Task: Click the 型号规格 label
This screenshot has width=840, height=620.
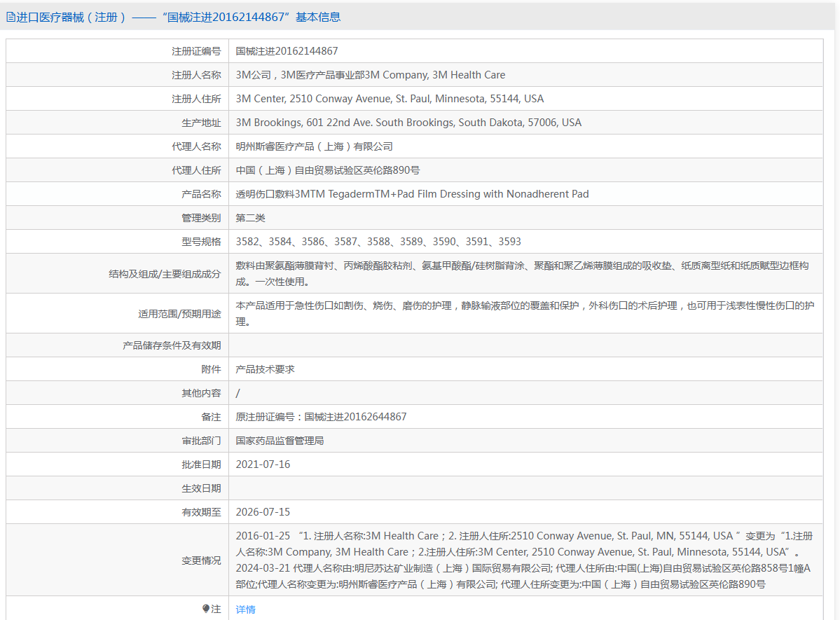Action: 201,242
